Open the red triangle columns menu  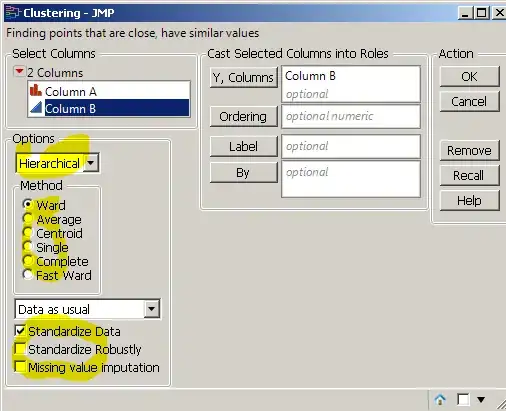pos(19,71)
